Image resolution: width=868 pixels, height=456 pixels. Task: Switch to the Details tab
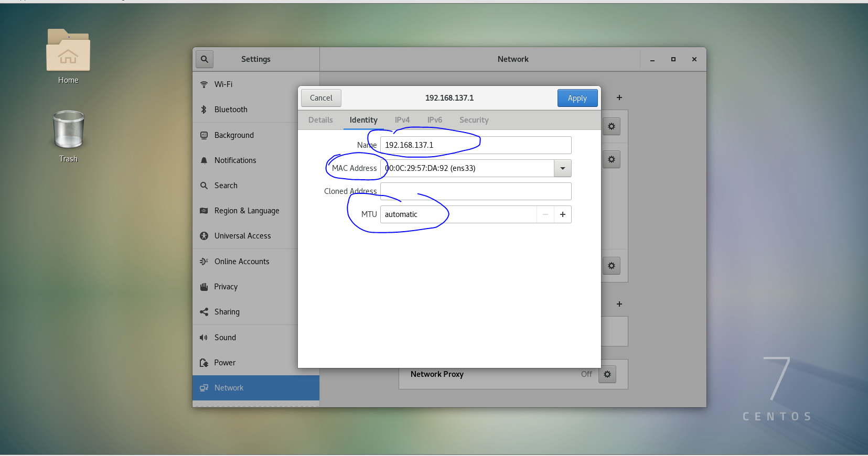pos(320,120)
